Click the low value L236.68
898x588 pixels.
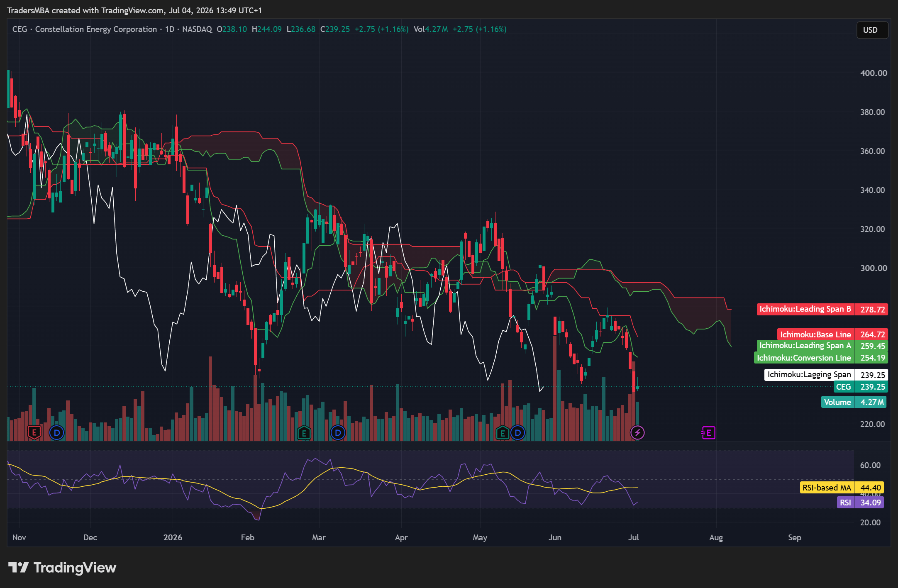301,29
